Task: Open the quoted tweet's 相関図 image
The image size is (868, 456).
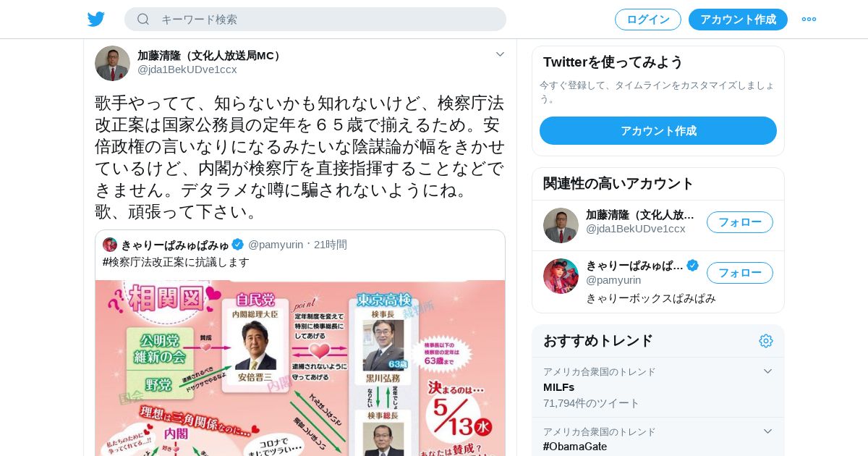Action: click(x=300, y=368)
